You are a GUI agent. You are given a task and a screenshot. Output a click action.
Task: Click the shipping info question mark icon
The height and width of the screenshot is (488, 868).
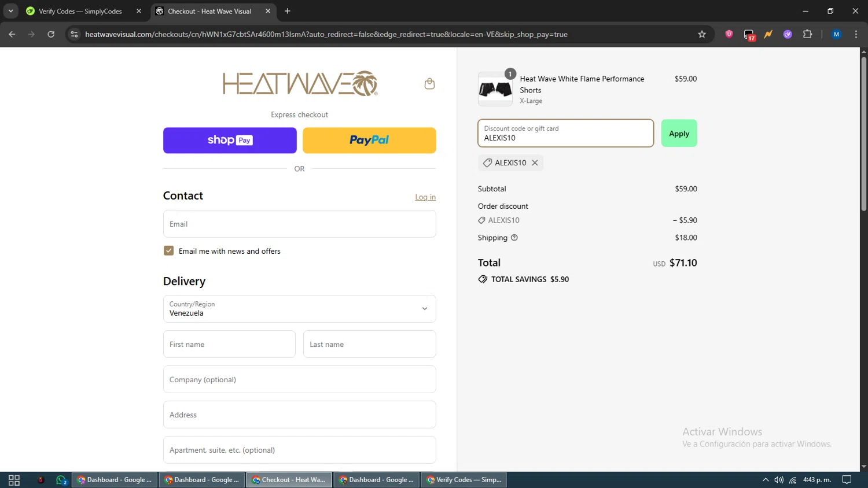click(x=514, y=238)
